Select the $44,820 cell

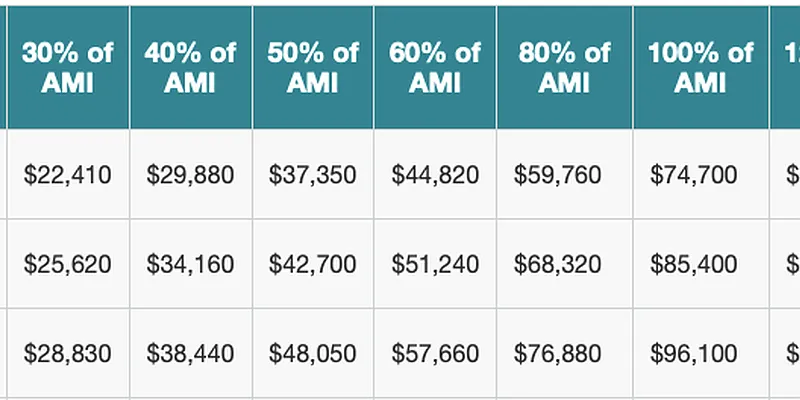(x=435, y=175)
